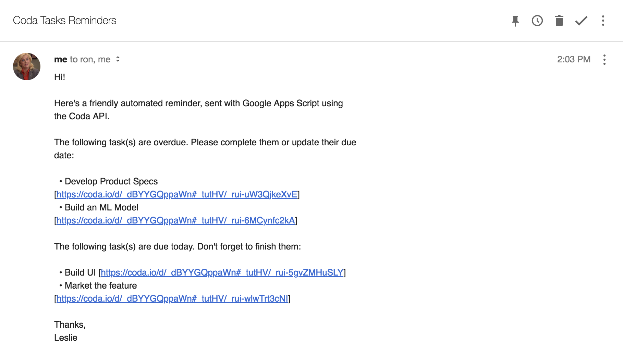Image resolution: width=623 pixels, height=364 pixels.
Task: Click the 'to ron, me' recipients text
Action: [90, 60]
